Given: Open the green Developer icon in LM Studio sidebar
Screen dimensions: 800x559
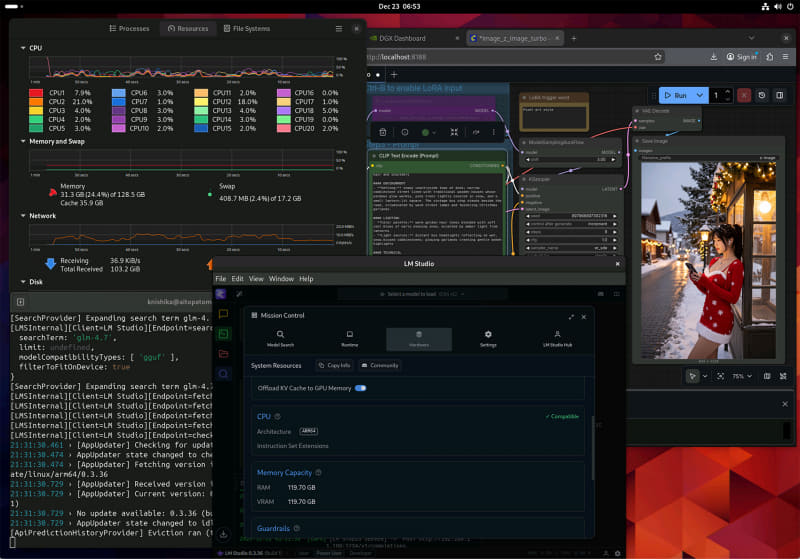Looking at the screenshot, I should coord(223,334).
